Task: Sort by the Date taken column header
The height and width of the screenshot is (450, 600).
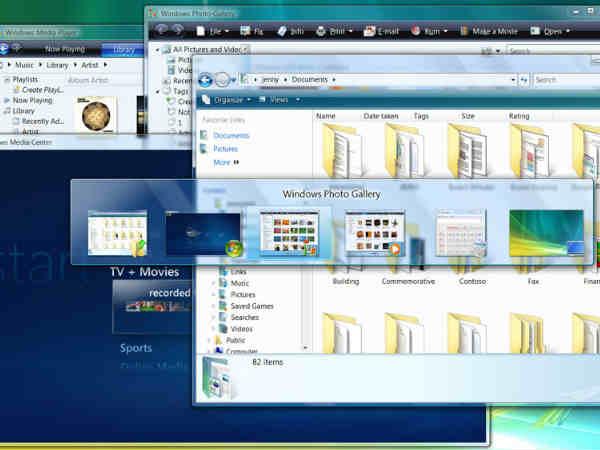Action: [x=381, y=116]
